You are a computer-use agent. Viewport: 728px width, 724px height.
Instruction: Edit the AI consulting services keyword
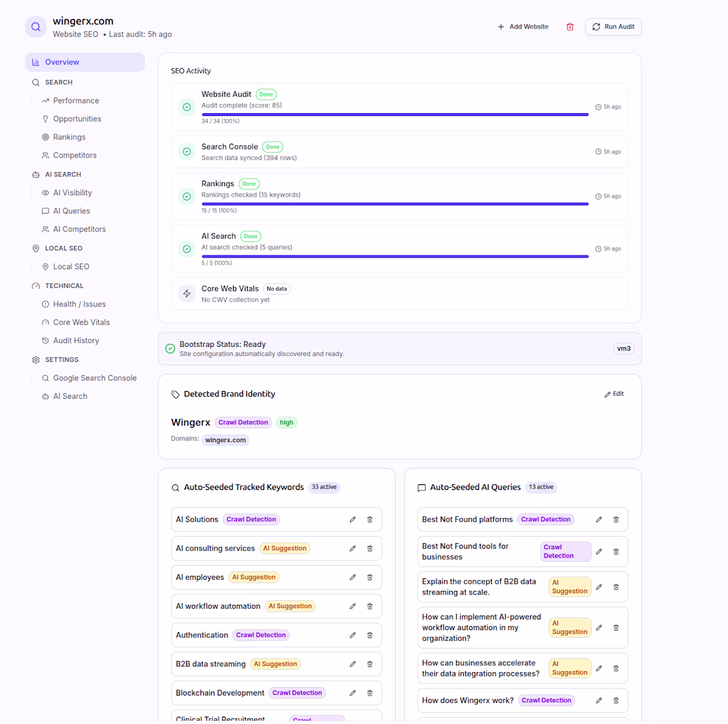coord(353,549)
